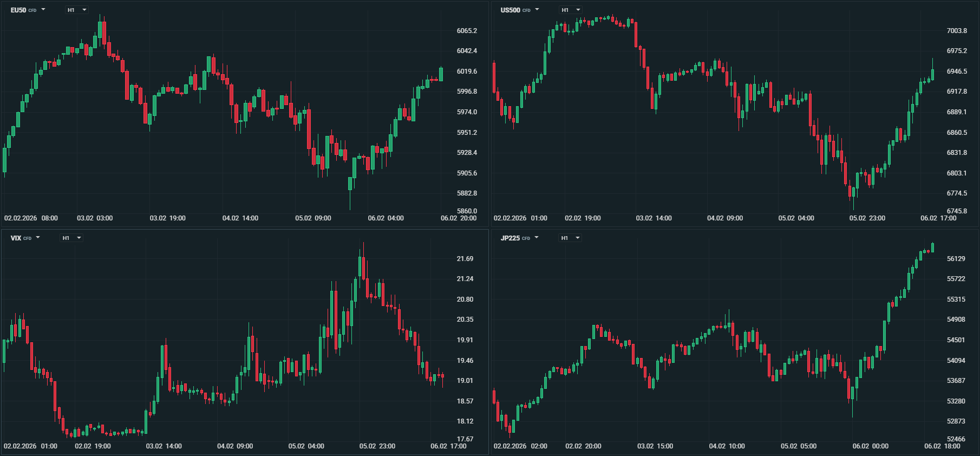Click the 7003.8 price label on US500 scale
980x456 pixels.
point(957,31)
